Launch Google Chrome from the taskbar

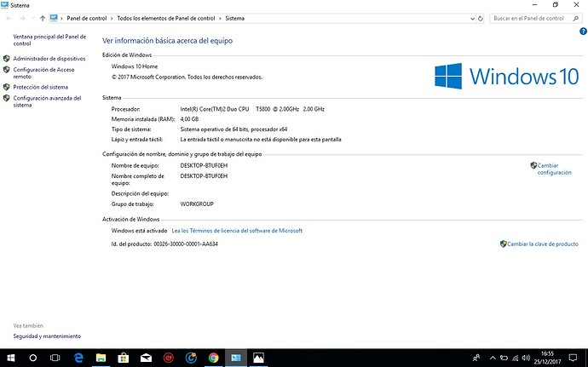[213, 358]
